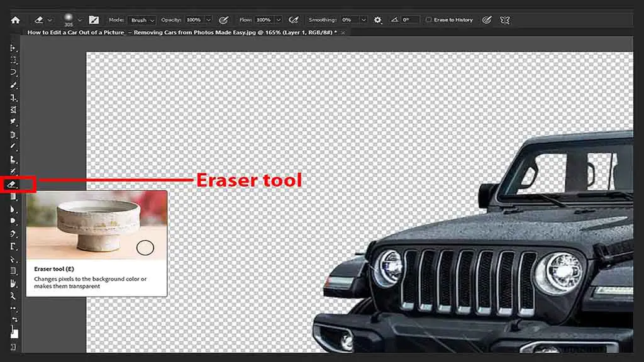Select the Spot Healing Brush tool
This screenshot has width=644, height=362.
pos(13,134)
